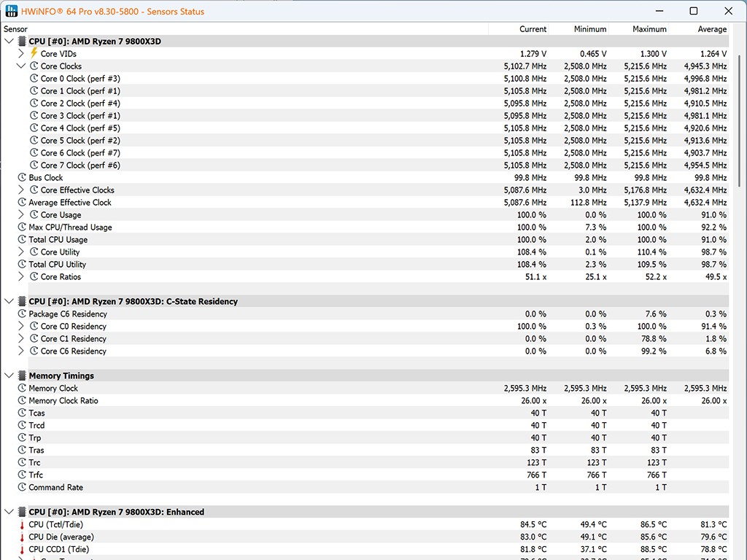Click the clock icon beside Total CPU Usage

[x=22, y=239]
